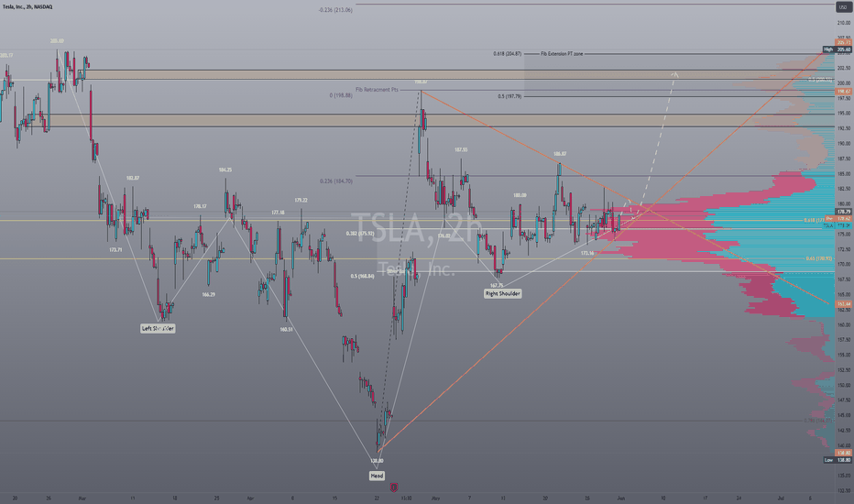Screen dimensions: 854x504
Task: Select the 0.5 (197.79) fib level label
Action: (509, 96)
